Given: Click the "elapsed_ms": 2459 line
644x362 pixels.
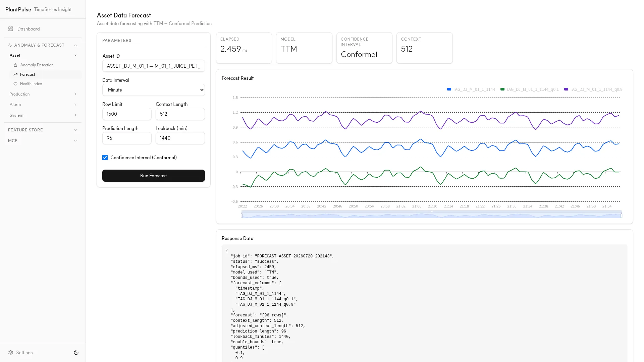Looking at the screenshot, I should click(x=253, y=267).
